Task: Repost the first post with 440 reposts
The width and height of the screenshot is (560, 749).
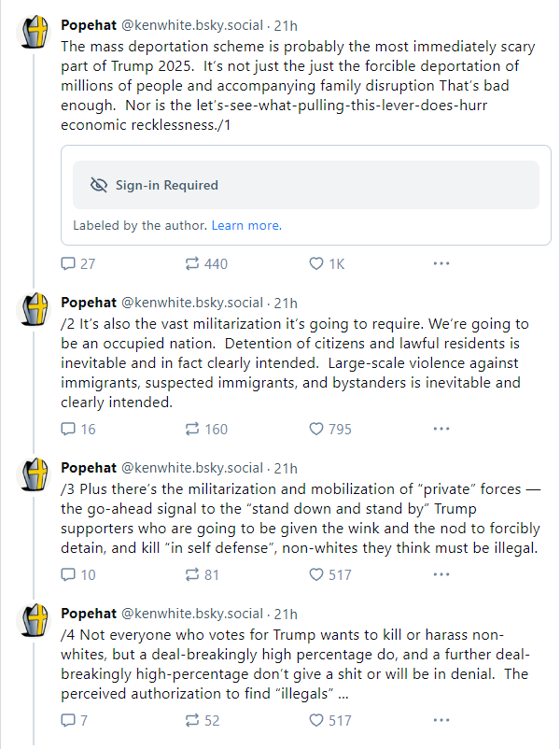Action: click(206, 263)
